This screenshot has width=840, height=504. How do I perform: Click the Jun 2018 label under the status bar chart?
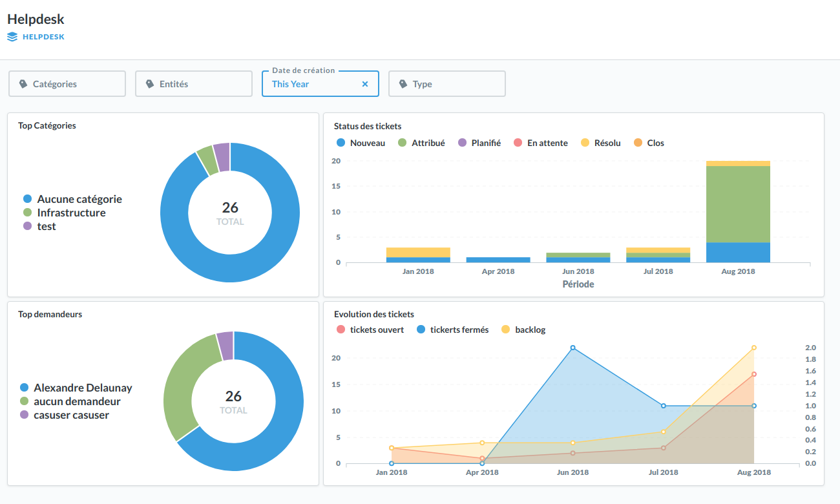click(x=578, y=271)
